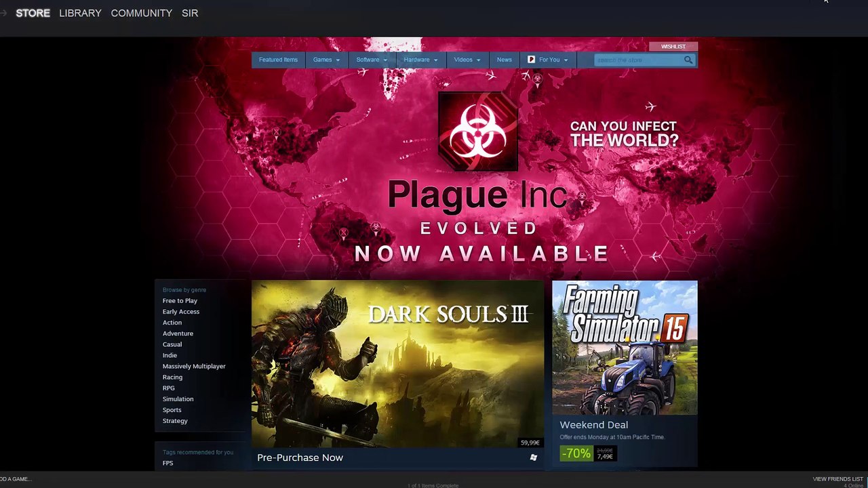This screenshot has height=488, width=868.
Task: Click the Pre-Purchase Now label
Action: click(x=300, y=457)
